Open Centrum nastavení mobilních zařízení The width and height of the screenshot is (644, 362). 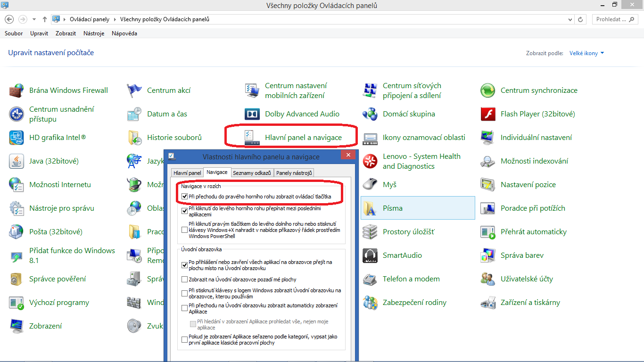click(286, 90)
